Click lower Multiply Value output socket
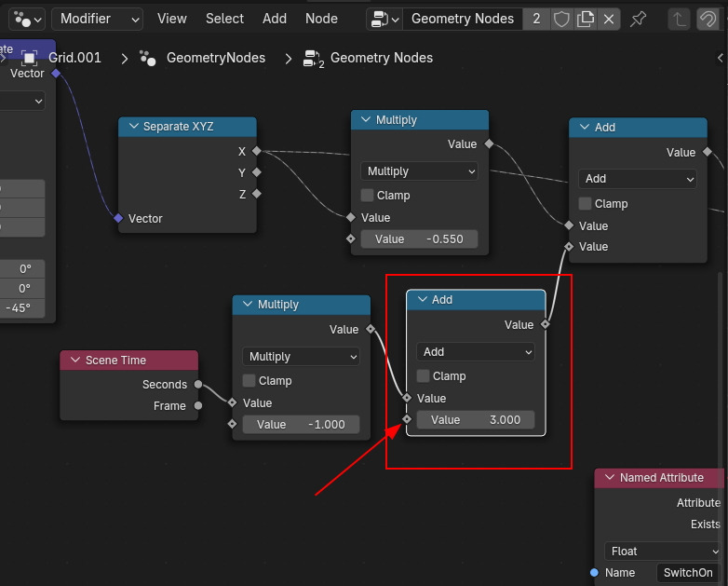 tap(371, 329)
